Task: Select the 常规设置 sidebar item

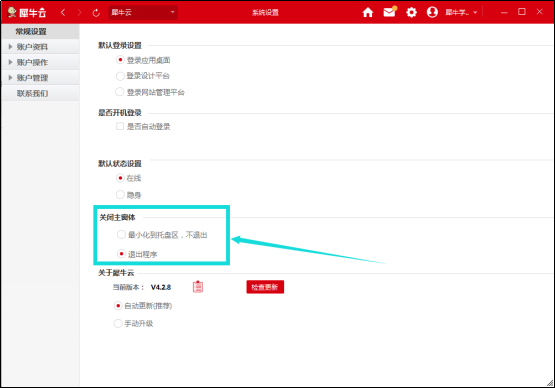Action: pyautogui.click(x=40, y=32)
